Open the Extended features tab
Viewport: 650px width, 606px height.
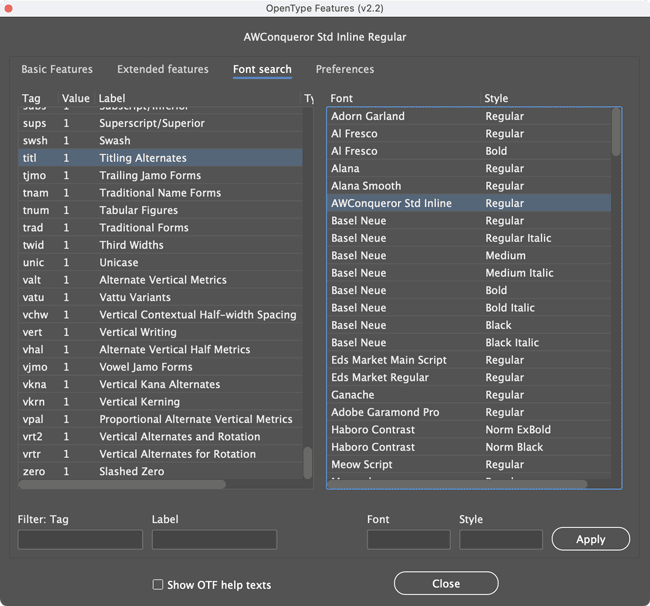pos(162,70)
